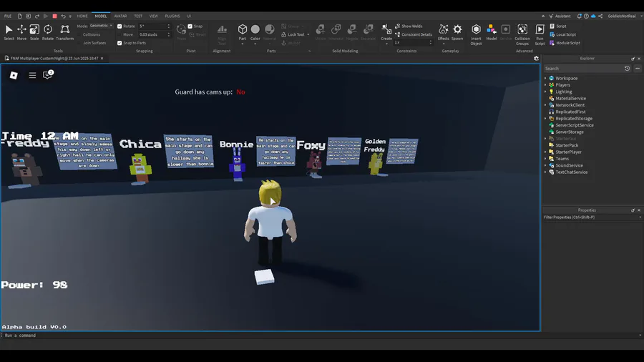Expand the StarterPlayer node
The image size is (644, 362).
coord(545,152)
